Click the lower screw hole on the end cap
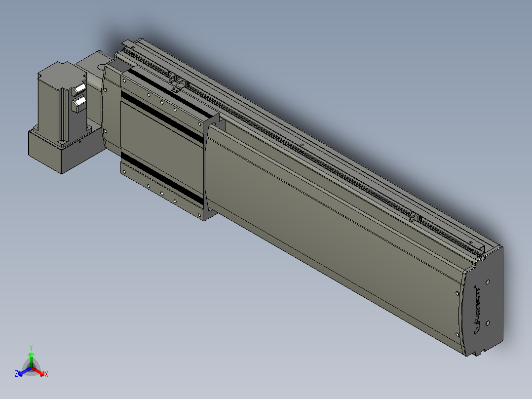This screenshot has height=399, width=532. point(488,323)
